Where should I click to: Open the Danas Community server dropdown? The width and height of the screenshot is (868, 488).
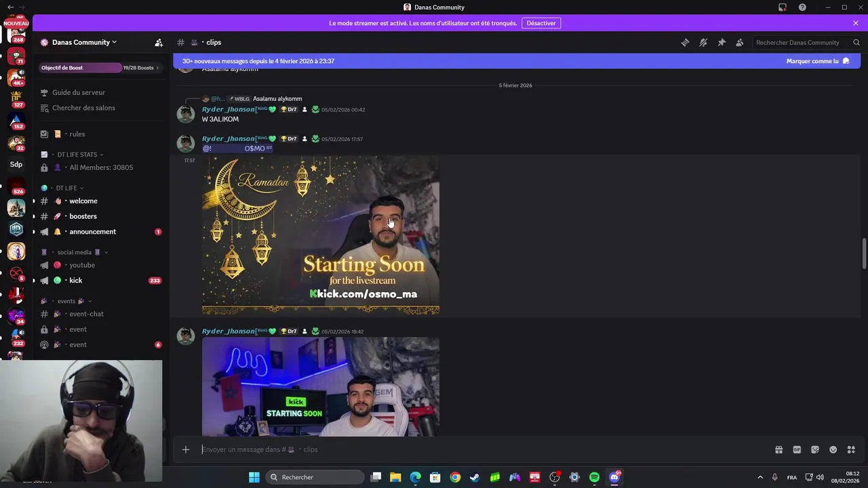[84, 42]
